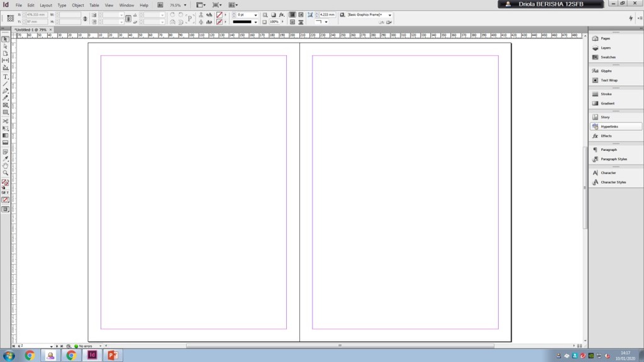Select the Pen tool in toolbox

click(6, 91)
